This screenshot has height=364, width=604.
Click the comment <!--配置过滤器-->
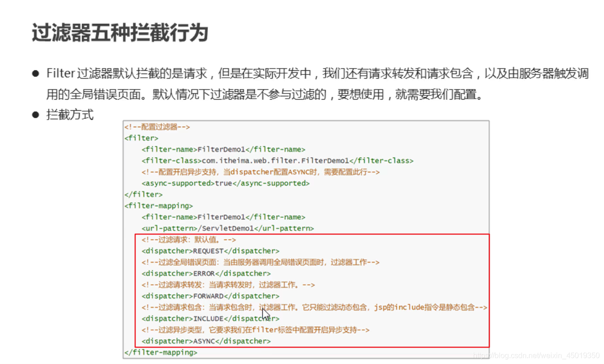(157, 127)
